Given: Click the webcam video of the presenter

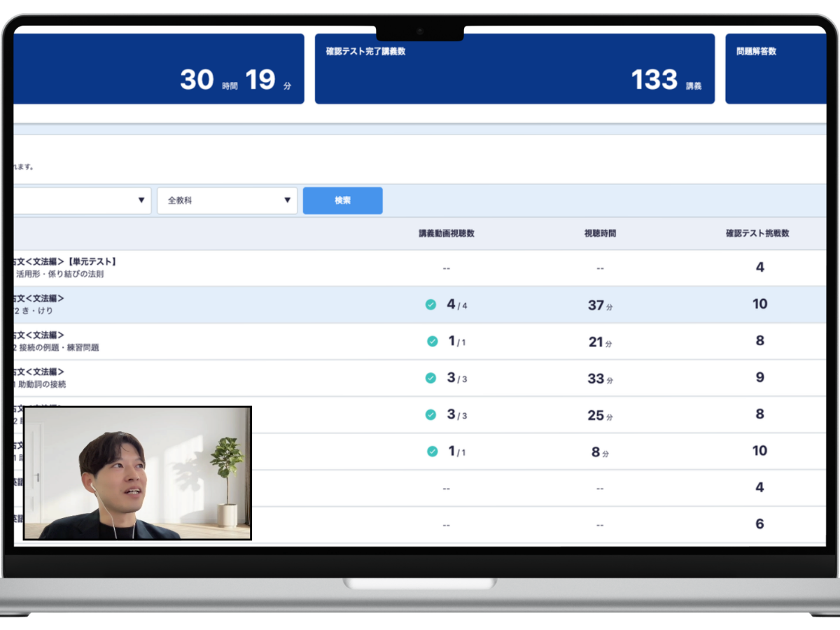Looking at the screenshot, I should 138,473.
